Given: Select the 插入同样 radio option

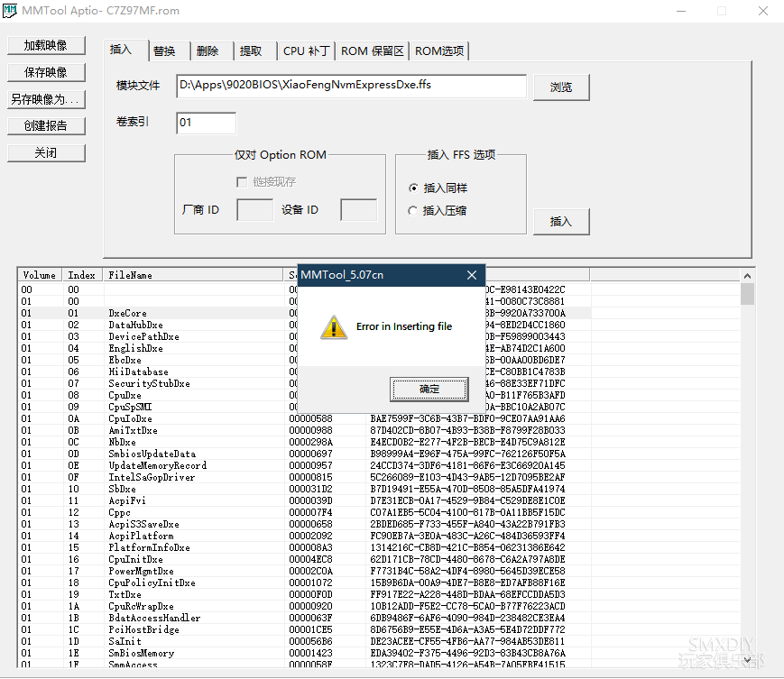Looking at the screenshot, I should (438, 188).
